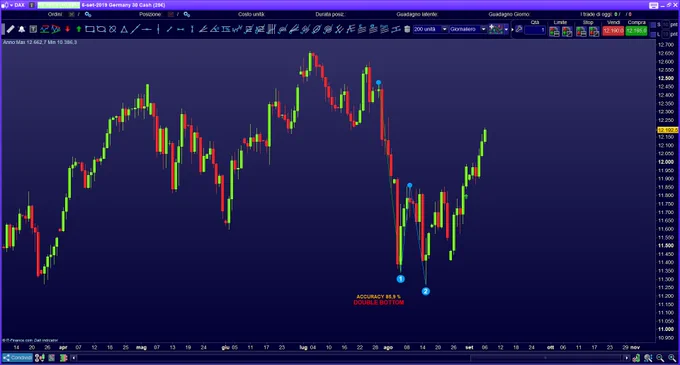
Task: Toggle the L limit checkbox
Action: (654, 34)
